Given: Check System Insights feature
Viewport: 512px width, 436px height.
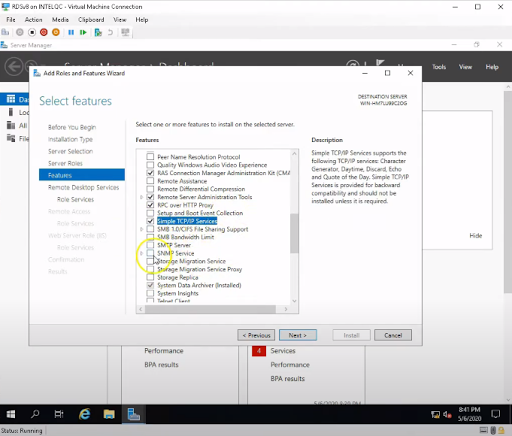Looking at the screenshot, I should [x=150, y=293].
